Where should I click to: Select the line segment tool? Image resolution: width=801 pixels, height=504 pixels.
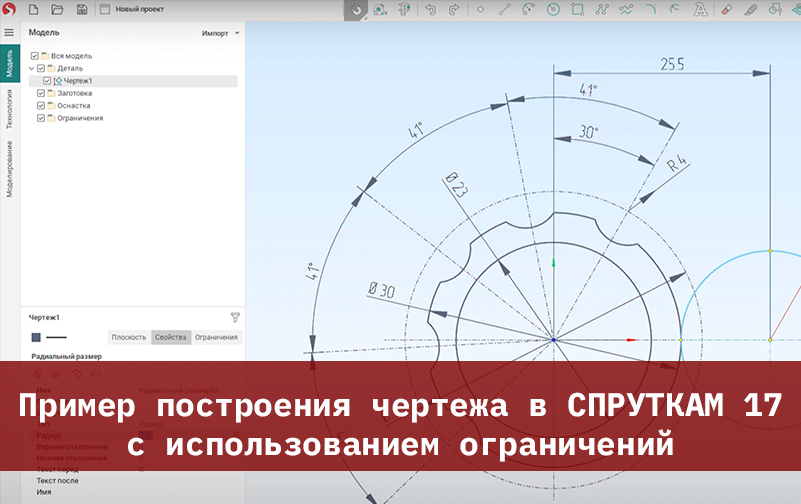point(504,9)
